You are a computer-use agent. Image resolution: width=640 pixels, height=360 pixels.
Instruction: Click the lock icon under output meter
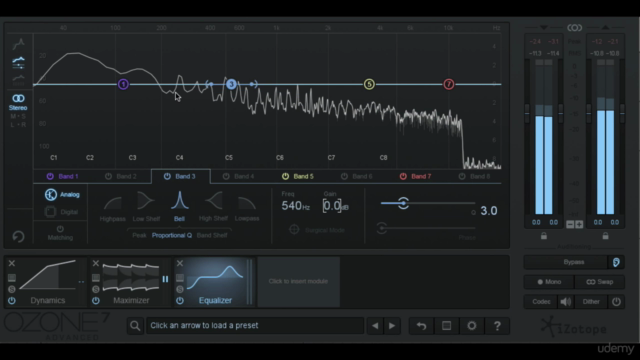[x=605, y=236]
